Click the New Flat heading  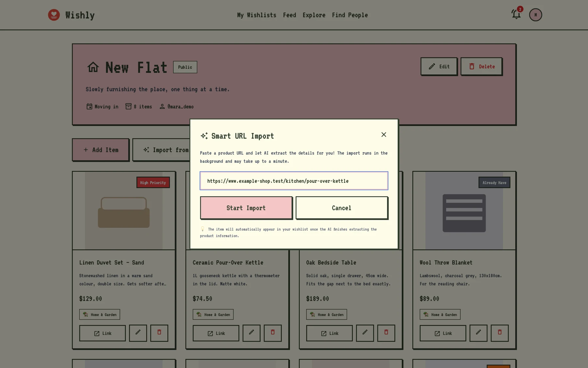[136, 67]
